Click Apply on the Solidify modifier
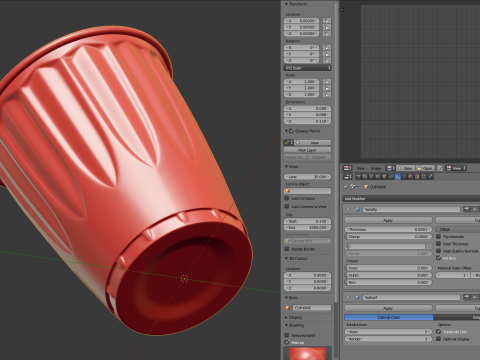480x360 pixels. [x=388, y=220]
